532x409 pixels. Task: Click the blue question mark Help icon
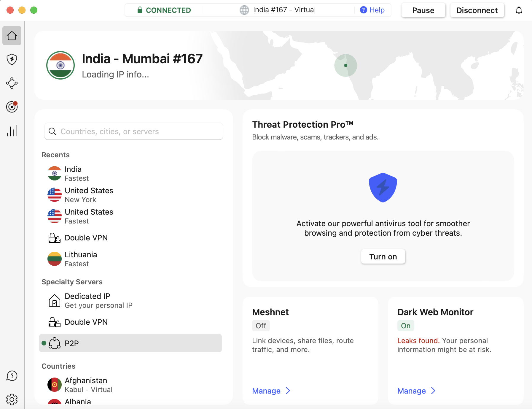(x=363, y=10)
